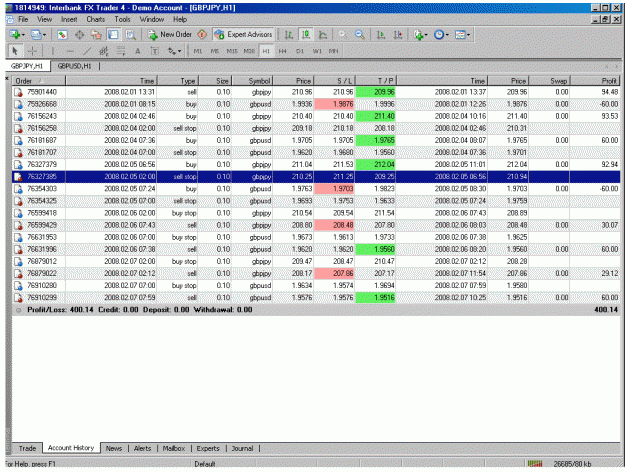
Task: Select order row 76910299
Action: (316, 298)
